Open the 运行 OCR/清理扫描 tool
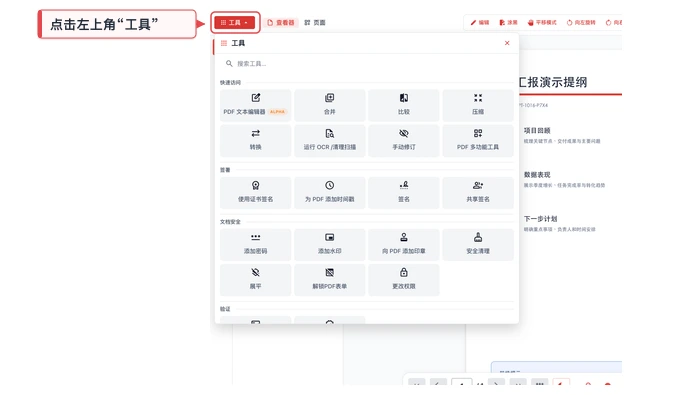Viewport: 700px width, 395px height. (329, 141)
